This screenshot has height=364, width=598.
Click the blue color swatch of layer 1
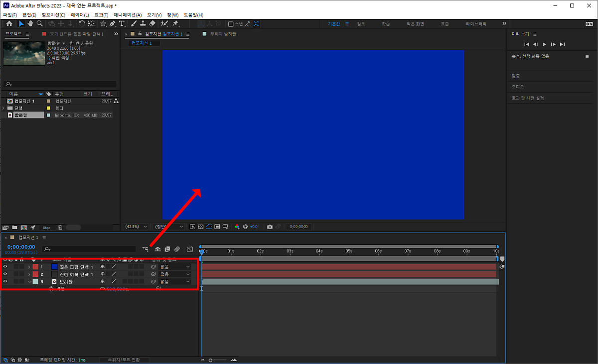pos(54,267)
